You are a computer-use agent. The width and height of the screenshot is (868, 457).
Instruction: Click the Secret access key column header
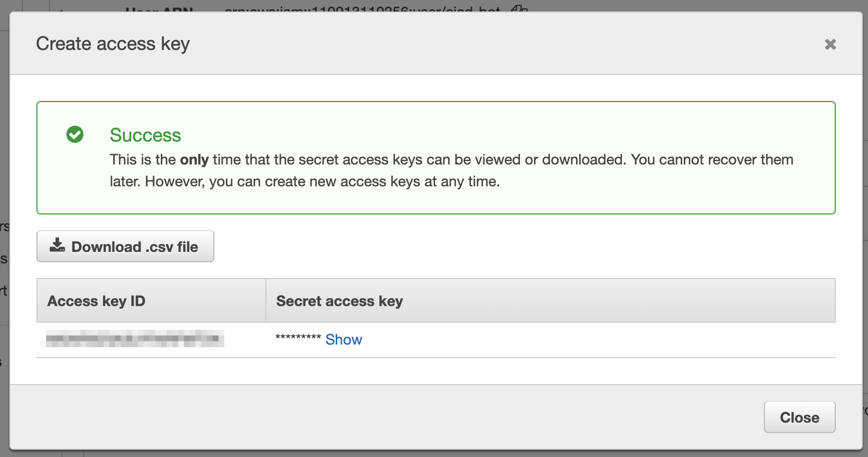339,301
